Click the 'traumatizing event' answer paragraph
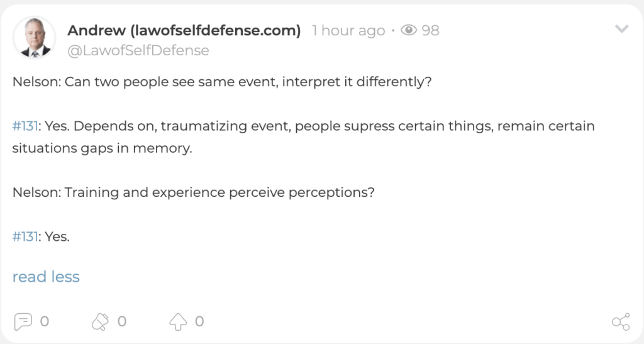The width and height of the screenshot is (644, 344). [304, 137]
